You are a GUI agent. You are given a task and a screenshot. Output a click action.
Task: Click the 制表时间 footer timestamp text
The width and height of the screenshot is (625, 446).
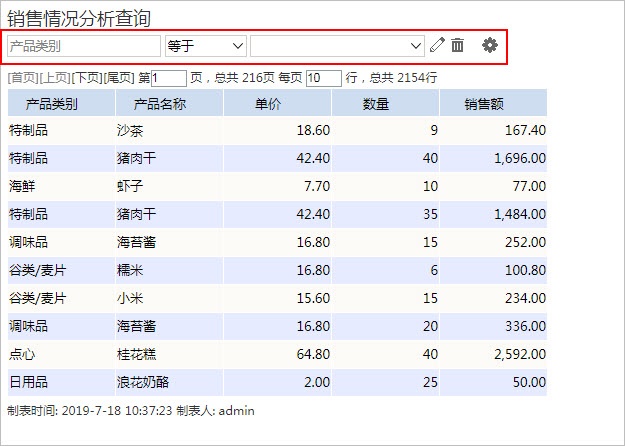[x=90, y=411]
